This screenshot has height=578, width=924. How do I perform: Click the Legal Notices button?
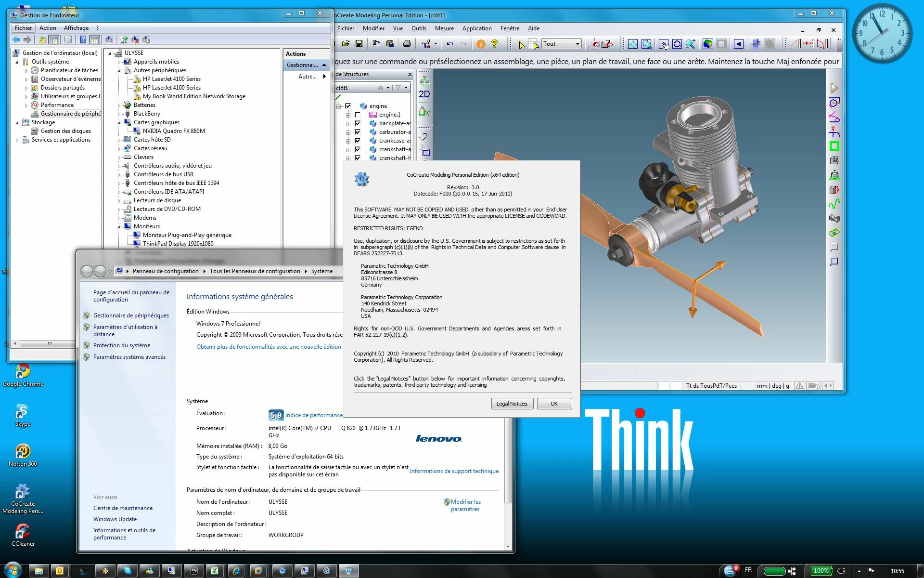[x=512, y=404]
